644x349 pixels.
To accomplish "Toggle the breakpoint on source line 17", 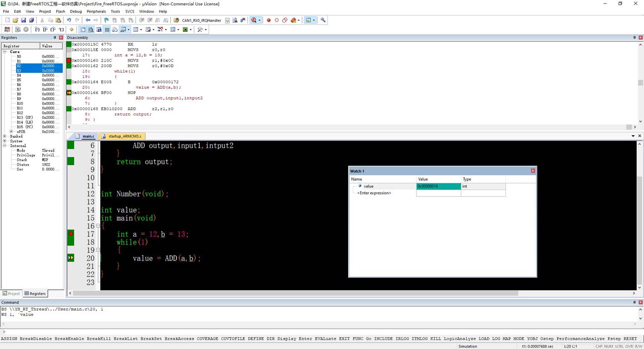I will tap(71, 234).
